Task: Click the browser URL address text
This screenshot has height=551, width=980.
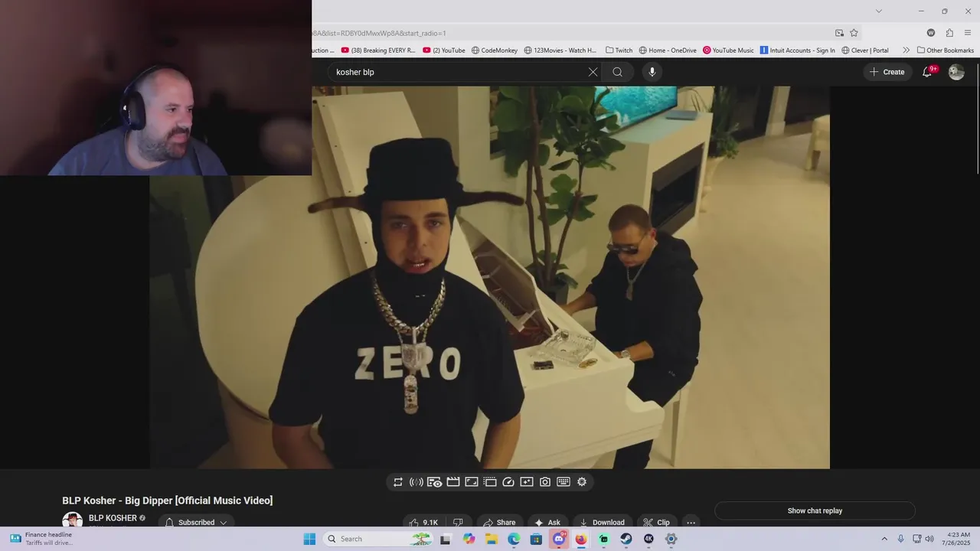Action: [379, 33]
